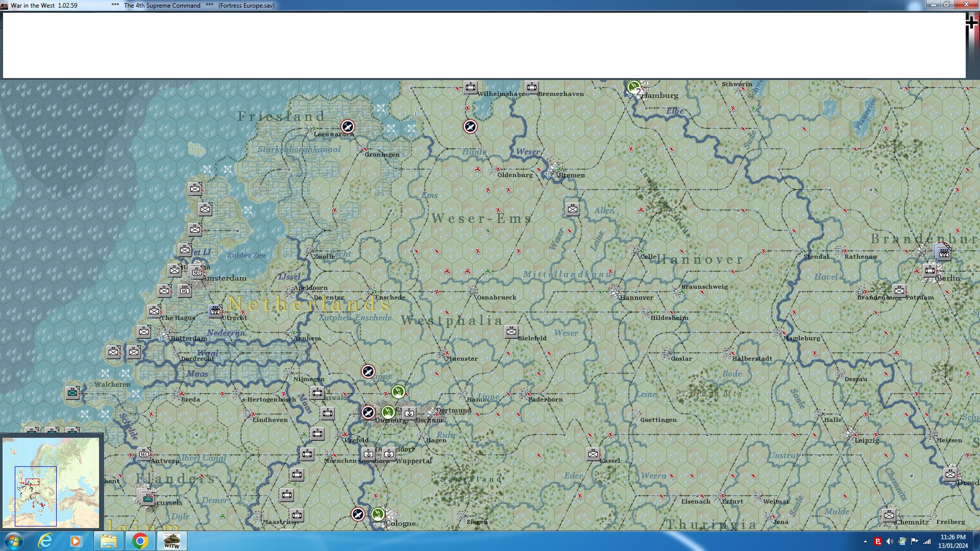Image resolution: width=980 pixels, height=551 pixels.
Task: Click the teal unit counter at Walcheren
Action: [72, 392]
